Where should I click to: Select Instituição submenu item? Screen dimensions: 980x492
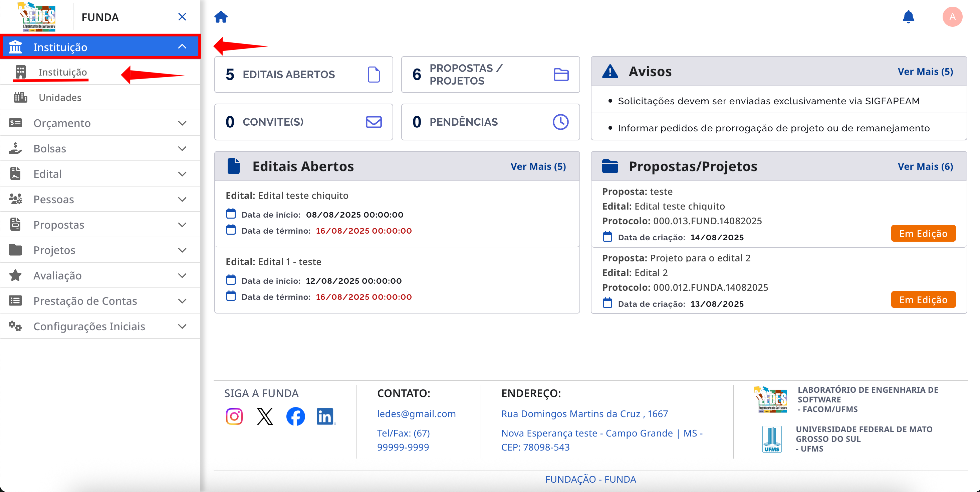coord(62,72)
